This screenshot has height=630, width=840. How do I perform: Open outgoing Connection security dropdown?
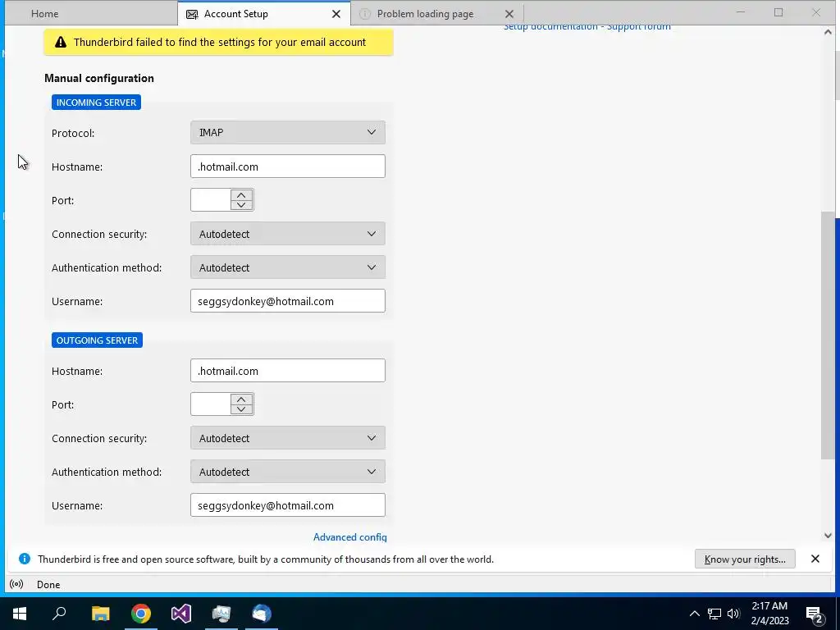tap(288, 438)
